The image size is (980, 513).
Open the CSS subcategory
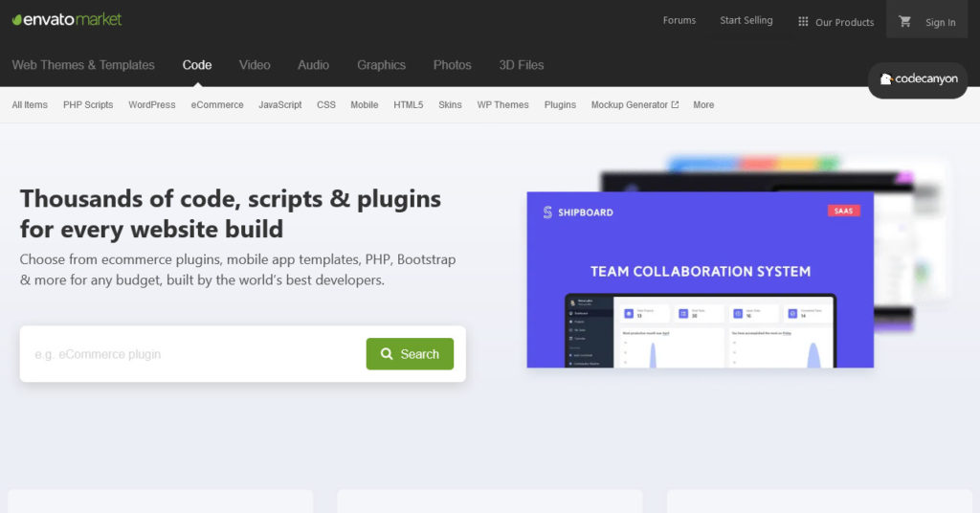coord(326,105)
